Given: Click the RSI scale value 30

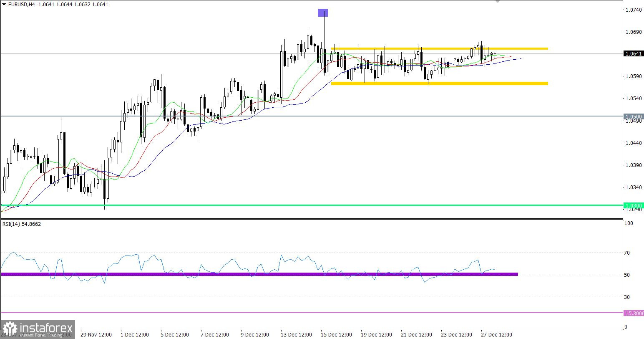Looking at the screenshot, I should (627, 297).
